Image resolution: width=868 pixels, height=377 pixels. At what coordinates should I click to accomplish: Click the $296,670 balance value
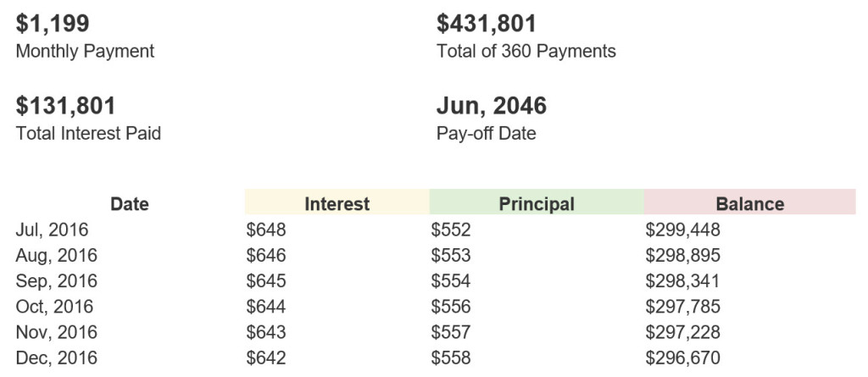682,358
